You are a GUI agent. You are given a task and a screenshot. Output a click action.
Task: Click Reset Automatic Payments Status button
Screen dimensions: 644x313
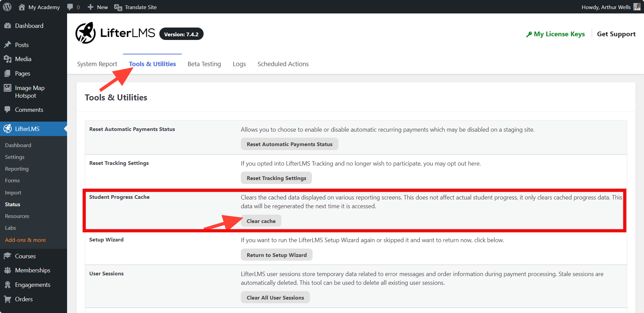(289, 144)
